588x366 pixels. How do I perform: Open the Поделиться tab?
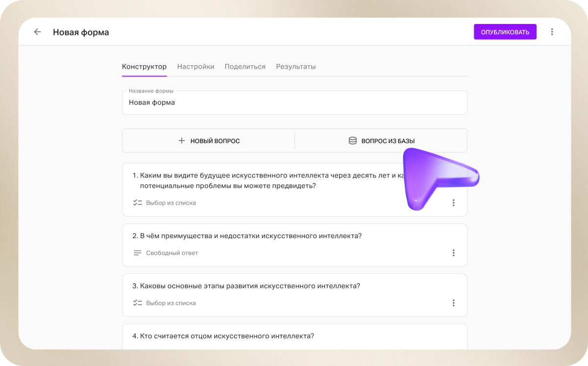(x=245, y=67)
